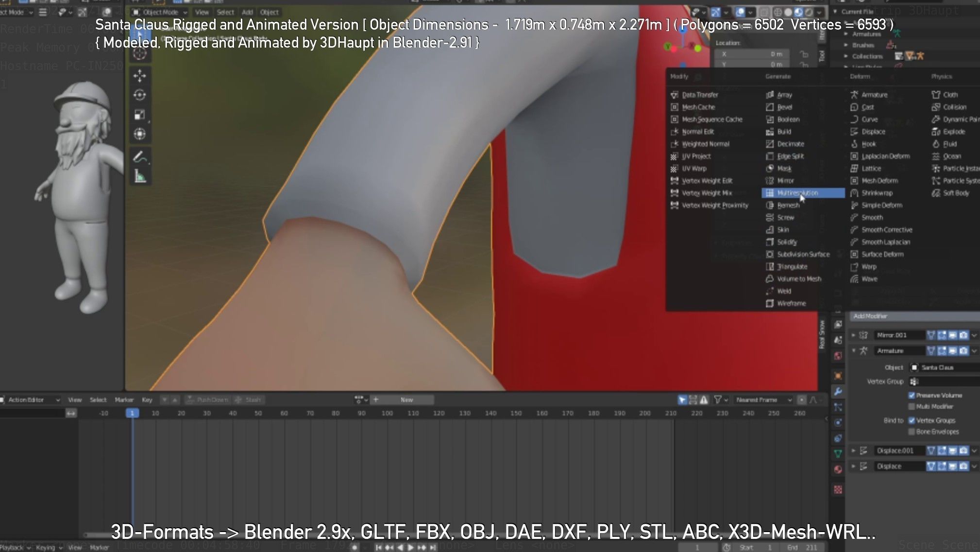Click the only-selected arrow icon in timeline header

pos(682,400)
